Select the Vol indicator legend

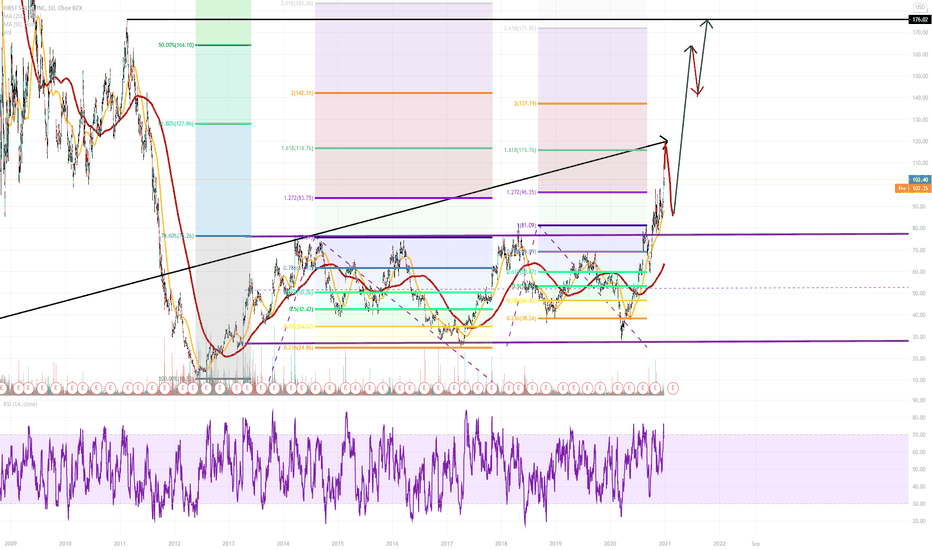tap(7, 33)
